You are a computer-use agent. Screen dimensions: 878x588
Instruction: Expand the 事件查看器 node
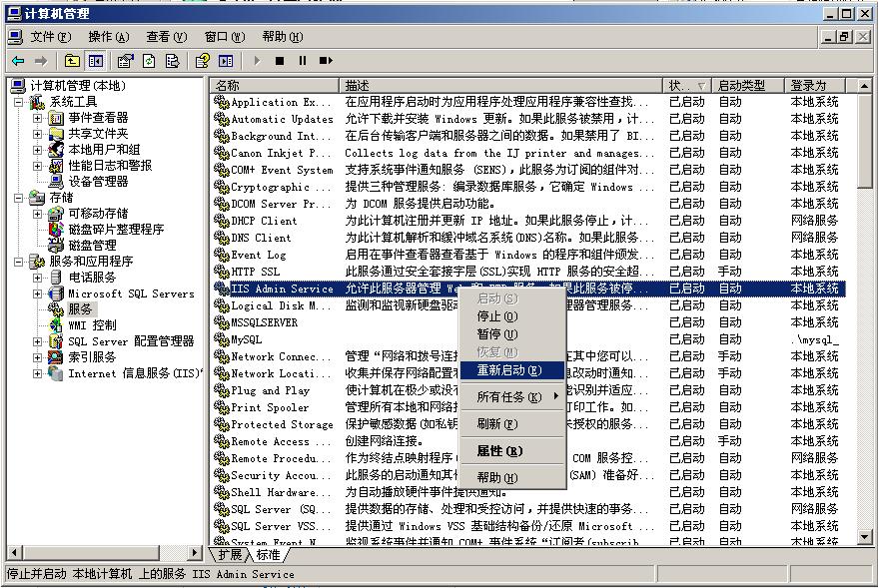click(x=38, y=118)
